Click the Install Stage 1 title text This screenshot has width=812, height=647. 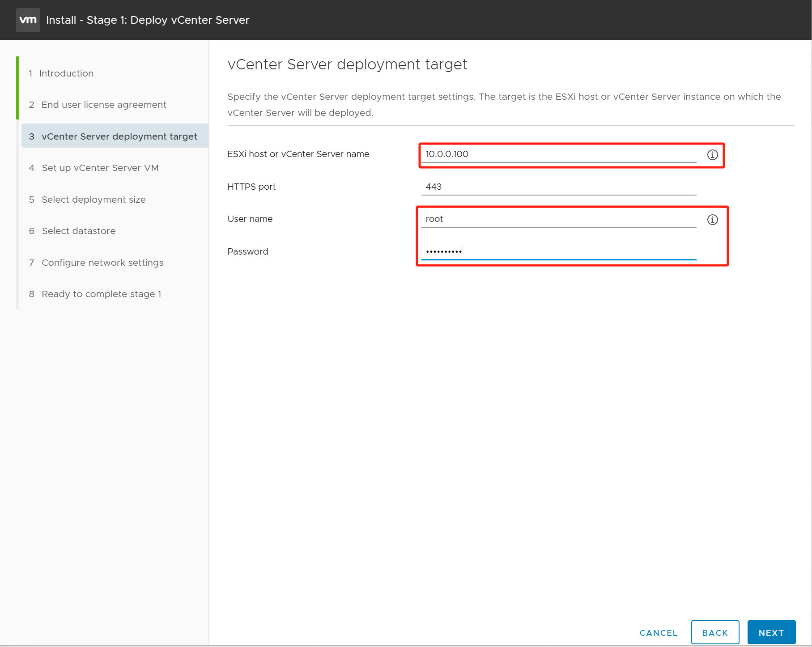coord(148,20)
